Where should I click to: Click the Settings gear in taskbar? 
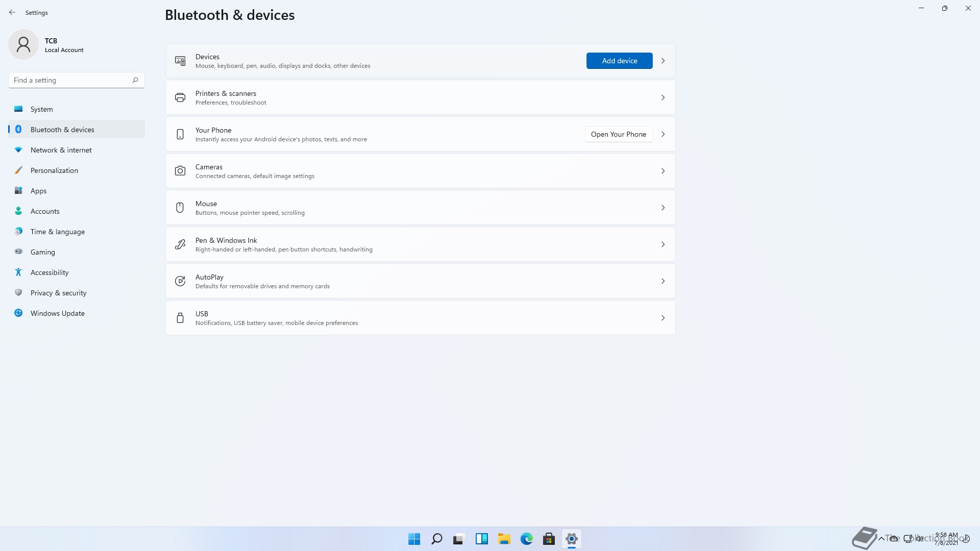[x=572, y=539]
